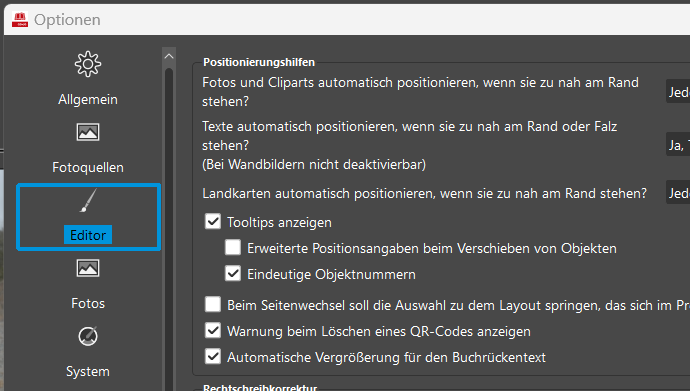Click the sidebar scroll up arrow
Screen dimensions: 690x391
[169, 56]
